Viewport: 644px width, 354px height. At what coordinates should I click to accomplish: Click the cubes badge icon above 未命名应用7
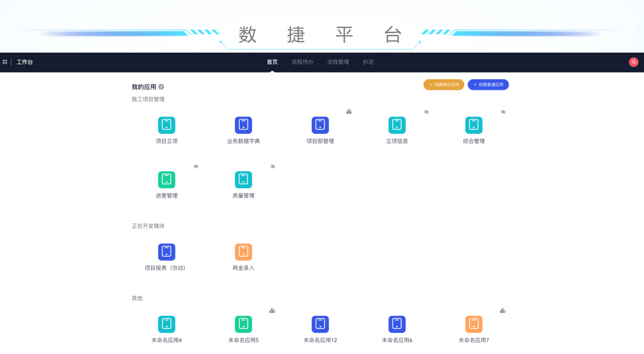503,311
